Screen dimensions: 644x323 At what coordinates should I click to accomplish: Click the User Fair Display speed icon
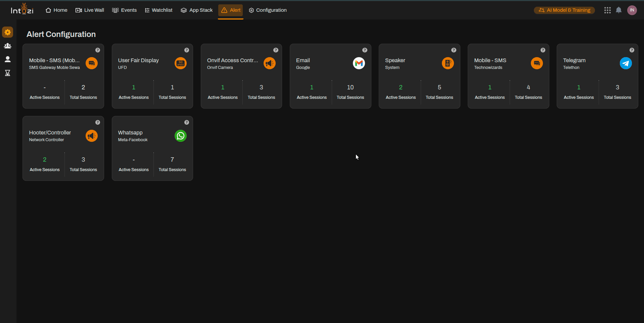click(181, 63)
